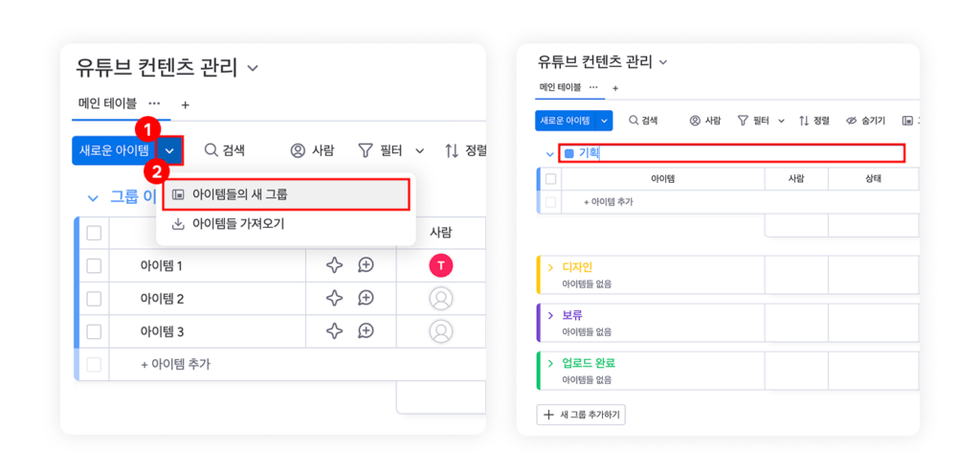Expand the 업로드 완료 group
The image size is (980, 476).
(550, 363)
